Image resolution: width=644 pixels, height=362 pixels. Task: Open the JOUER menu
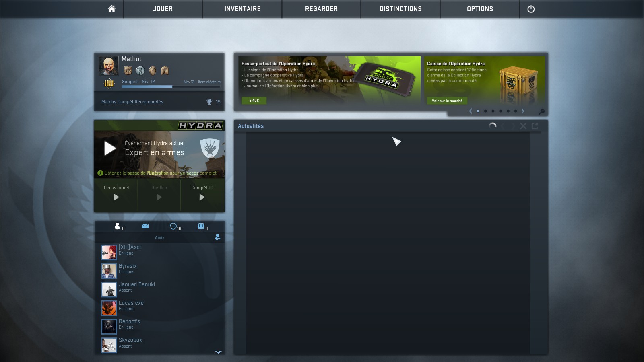pyautogui.click(x=163, y=9)
